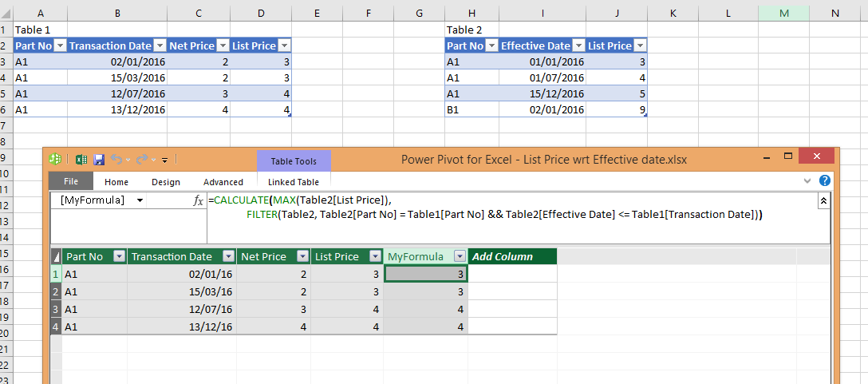This screenshot has height=384, width=868.
Task: Select Excel row 7 header
Action: 6,125
